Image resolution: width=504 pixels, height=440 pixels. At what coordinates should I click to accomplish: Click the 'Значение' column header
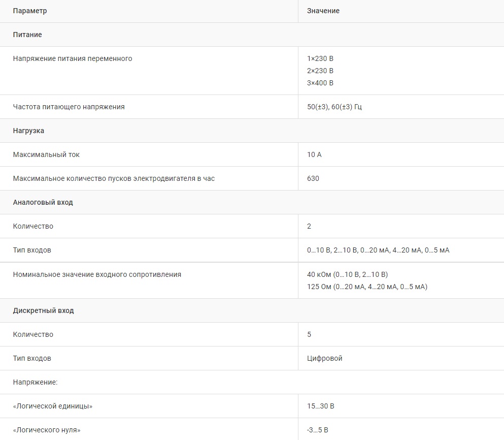[x=323, y=11]
